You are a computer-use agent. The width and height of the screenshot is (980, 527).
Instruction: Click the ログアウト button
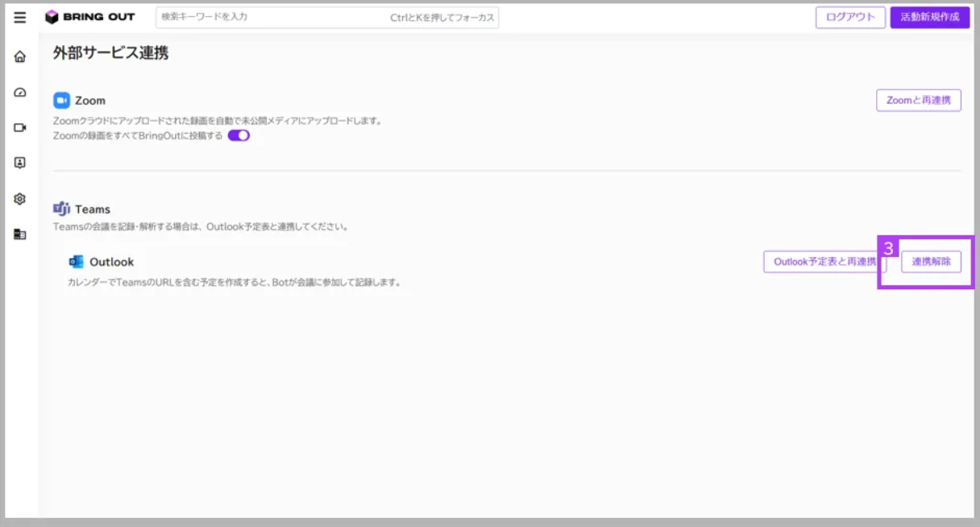pos(850,17)
